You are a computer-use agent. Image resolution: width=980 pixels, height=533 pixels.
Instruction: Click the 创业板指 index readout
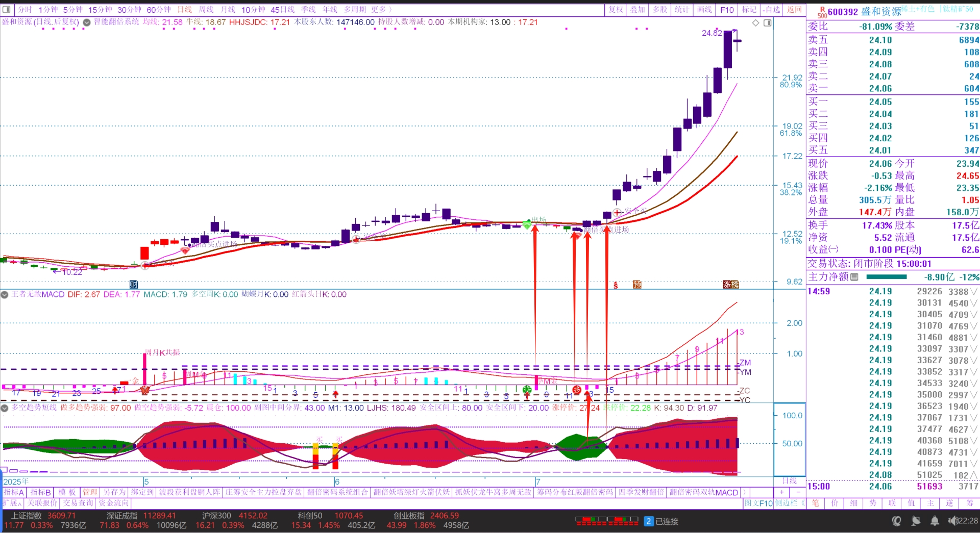[428, 520]
